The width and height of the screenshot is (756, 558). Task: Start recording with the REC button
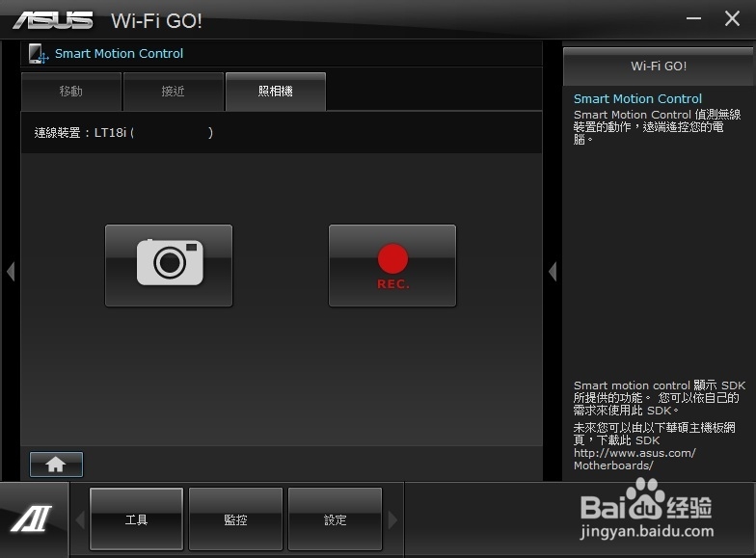(392, 266)
